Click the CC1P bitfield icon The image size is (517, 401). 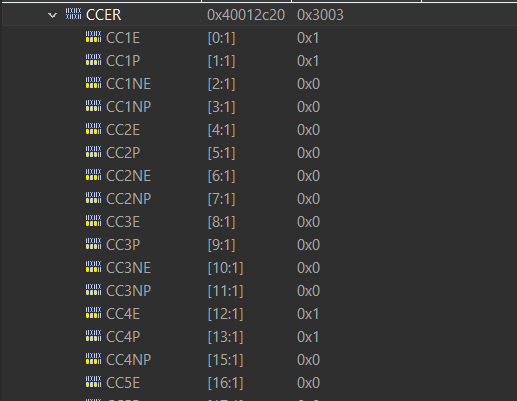[x=93, y=60]
